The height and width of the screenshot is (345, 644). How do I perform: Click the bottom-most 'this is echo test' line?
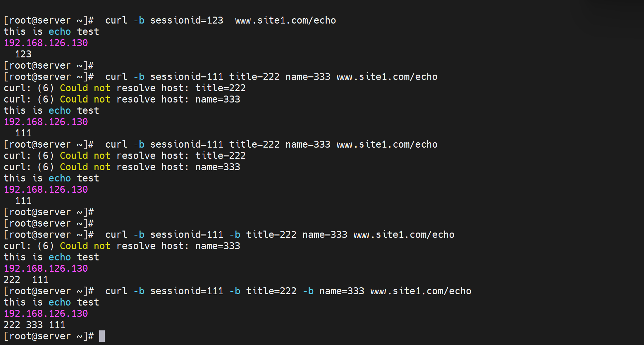(x=51, y=302)
